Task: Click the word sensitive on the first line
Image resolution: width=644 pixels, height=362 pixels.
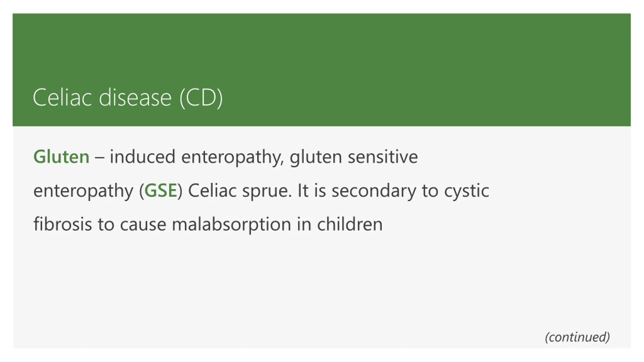Action: pyautogui.click(x=383, y=157)
